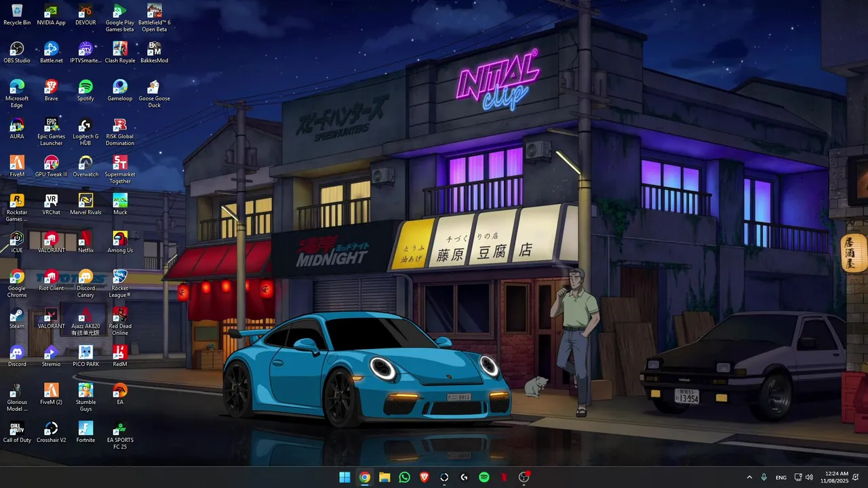Viewport: 868px width, 488px height.
Task: Select the Goose Goose Duck icon
Action: coord(155,94)
